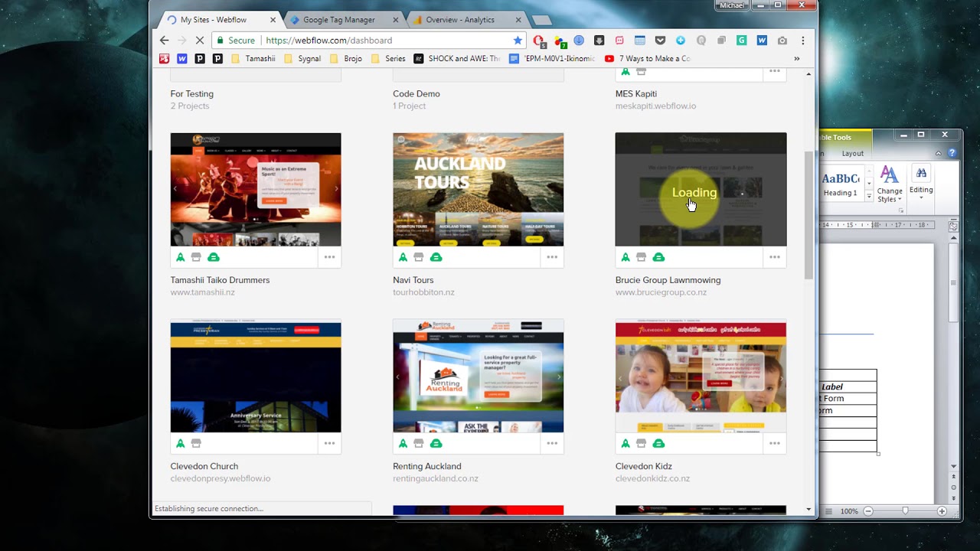Viewport: 980px width, 551px height.
Task: Click the blue W extension icon in Chrome toolbar
Action: pyautogui.click(x=762, y=41)
